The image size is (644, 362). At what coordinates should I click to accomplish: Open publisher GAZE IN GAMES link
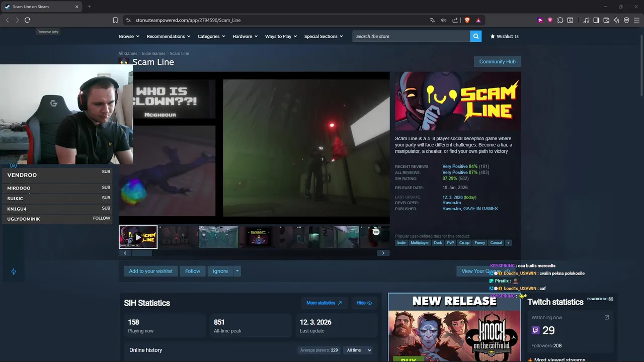pyautogui.click(x=480, y=209)
